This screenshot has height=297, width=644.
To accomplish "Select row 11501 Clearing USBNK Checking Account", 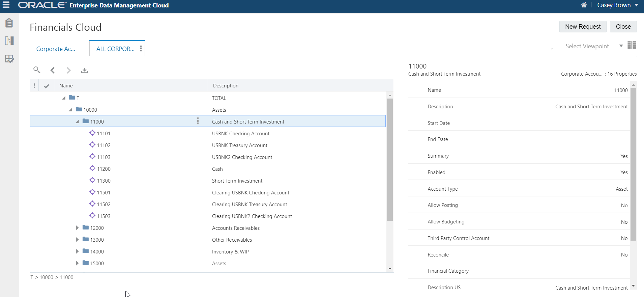I will (208, 193).
